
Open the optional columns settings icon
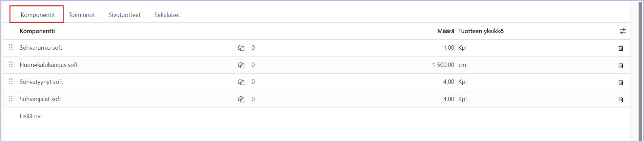(x=622, y=31)
